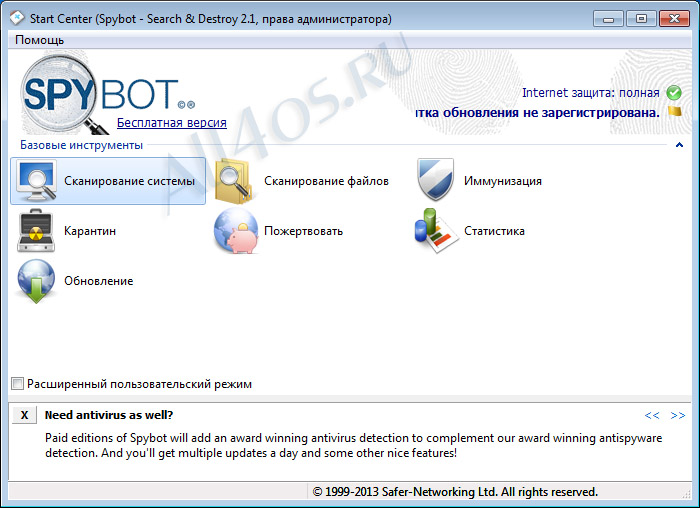The image size is (700, 508).
Task: Select Обновление label
Action: (x=99, y=281)
